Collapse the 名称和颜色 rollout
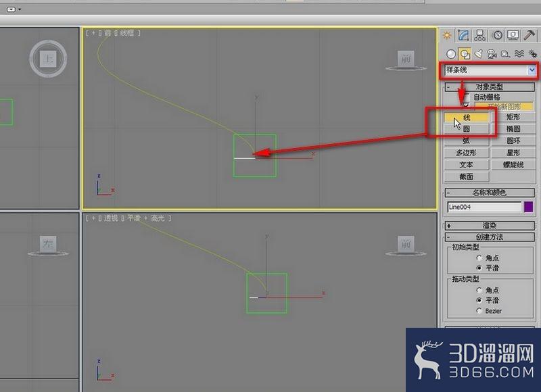Image resolution: width=541 pixels, height=392 pixels. [489, 193]
